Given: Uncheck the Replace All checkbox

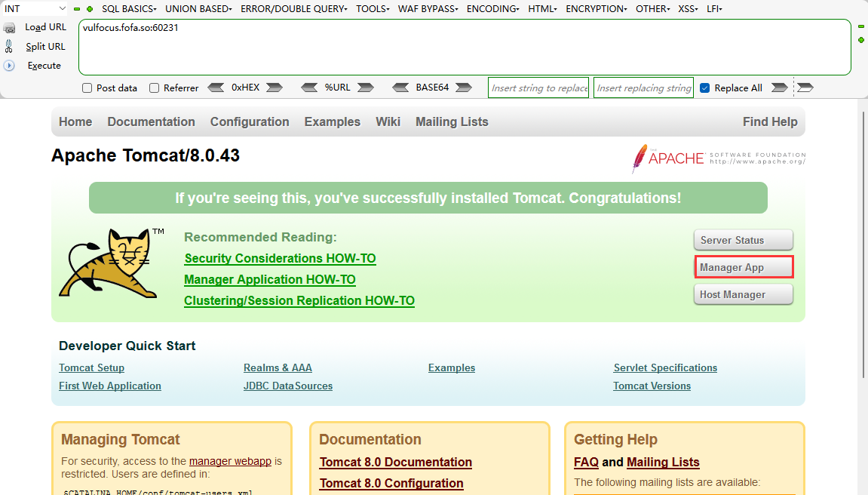Looking at the screenshot, I should point(704,88).
